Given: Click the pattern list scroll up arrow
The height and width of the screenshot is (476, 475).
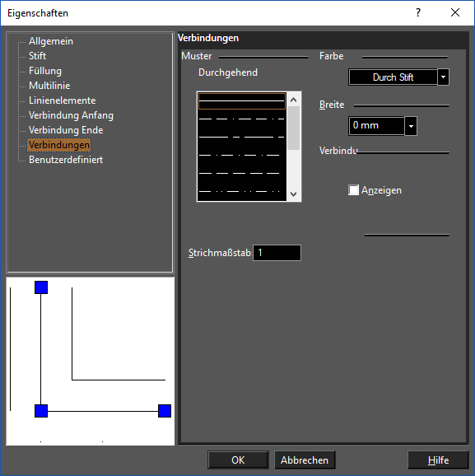Looking at the screenshot, I should (293, 100).
